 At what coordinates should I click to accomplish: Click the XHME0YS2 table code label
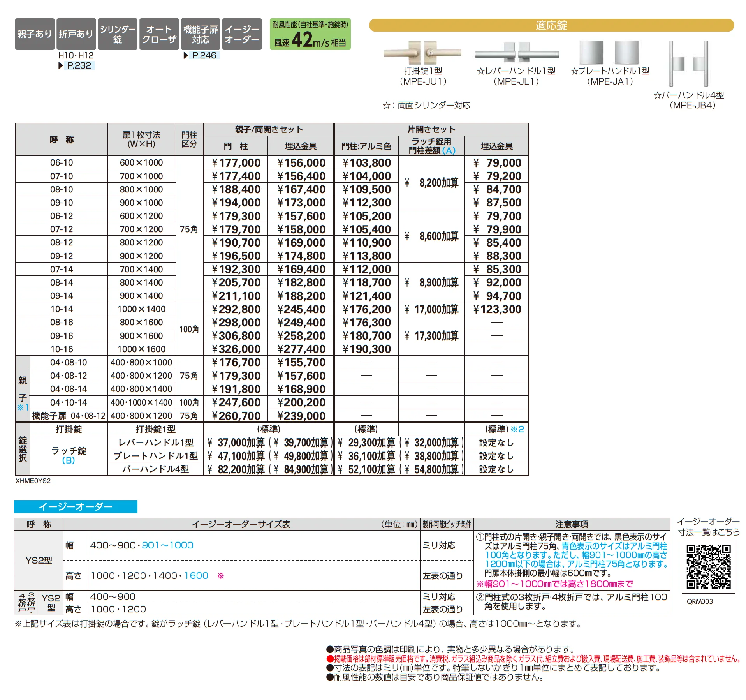[33, 481]
